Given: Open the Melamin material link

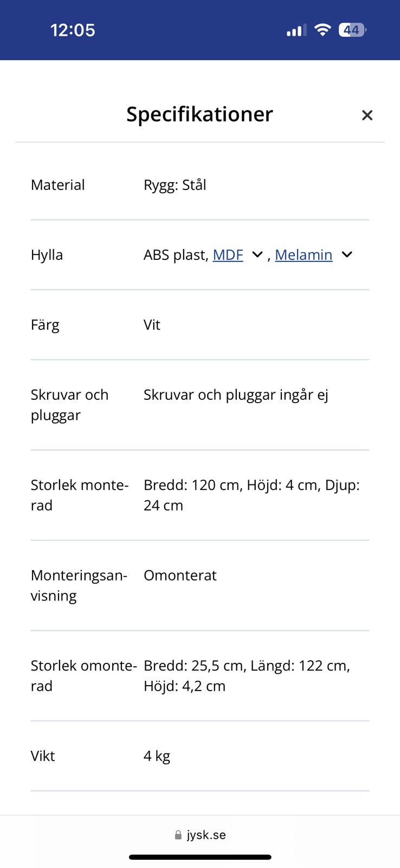Looking at the screenshot, I should [304, 255].
